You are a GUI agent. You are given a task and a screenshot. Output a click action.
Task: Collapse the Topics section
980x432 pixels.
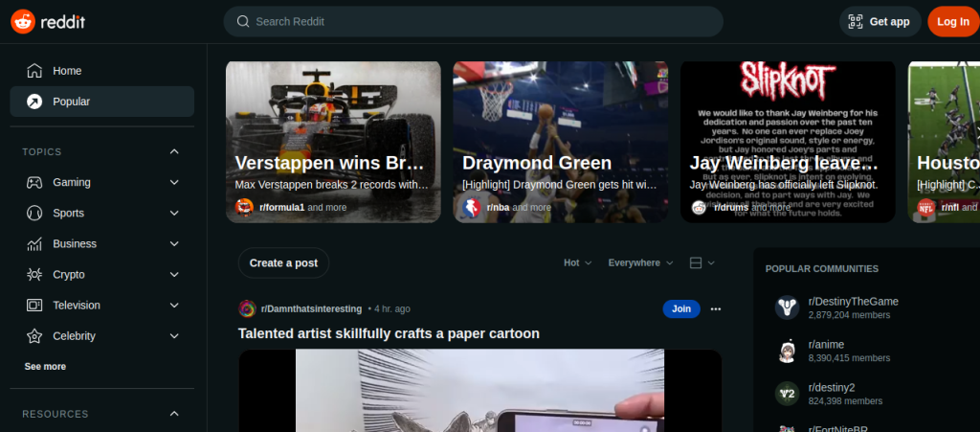tap(174, 151)
